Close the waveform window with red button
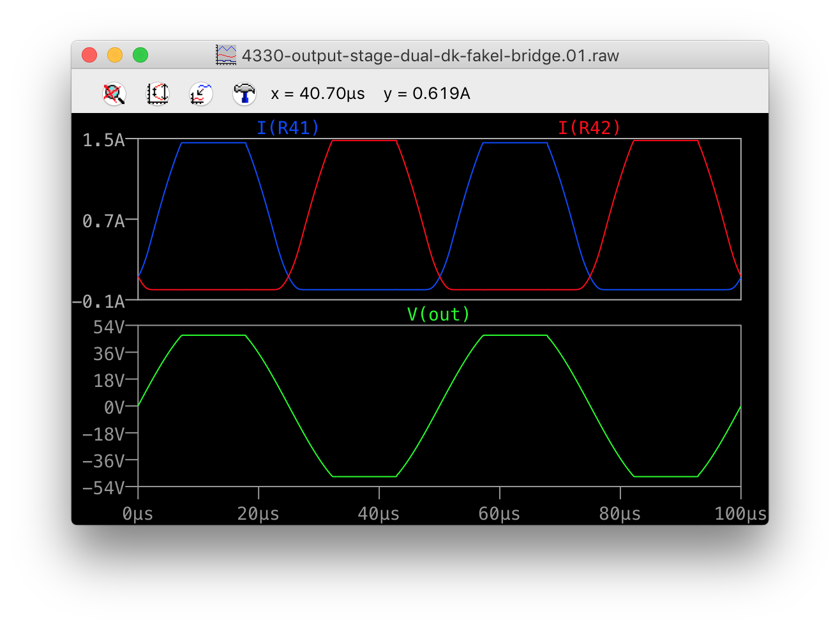840x627 pixels. (89, 55)
